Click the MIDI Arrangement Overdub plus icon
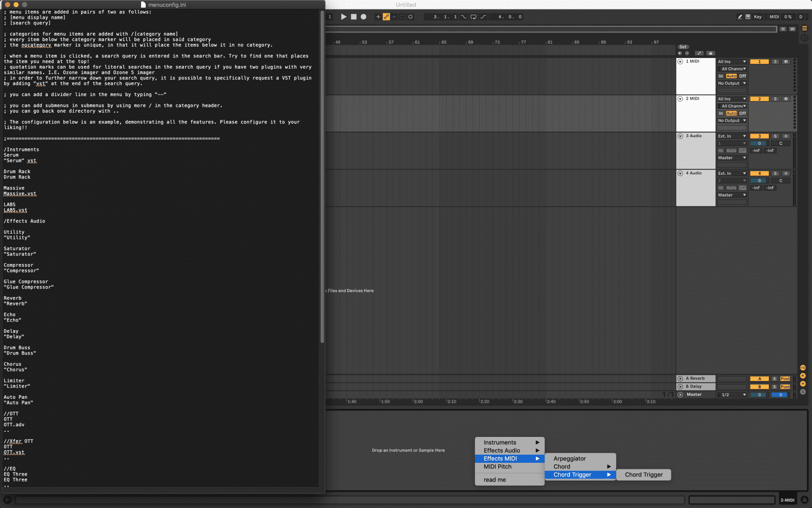812x508 pixels. coord(378,17)
